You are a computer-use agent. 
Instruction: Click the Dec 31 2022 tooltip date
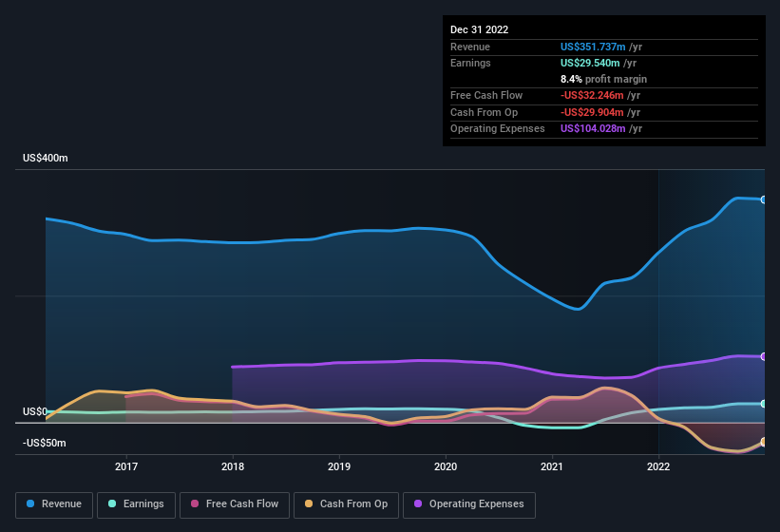coord(480,29)
